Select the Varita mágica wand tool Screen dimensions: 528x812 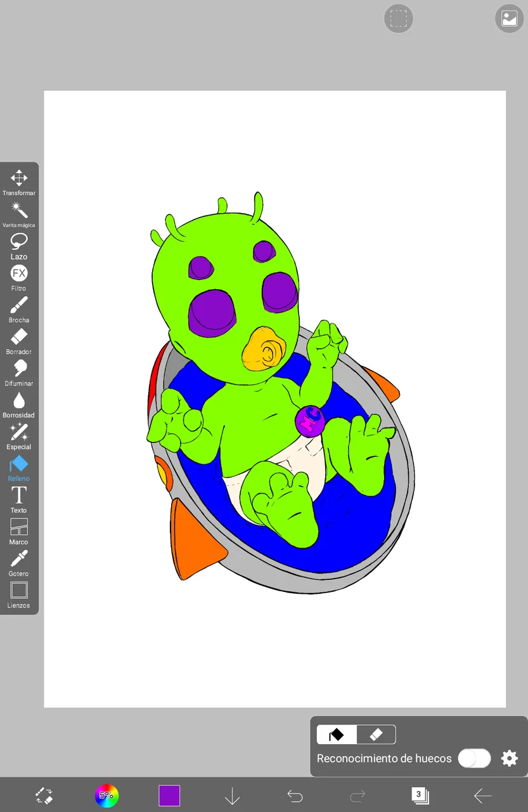[19, 214]
